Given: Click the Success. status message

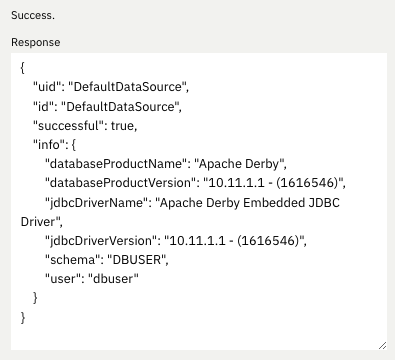Looking at the screenshot, I should [x=33, y=15].
